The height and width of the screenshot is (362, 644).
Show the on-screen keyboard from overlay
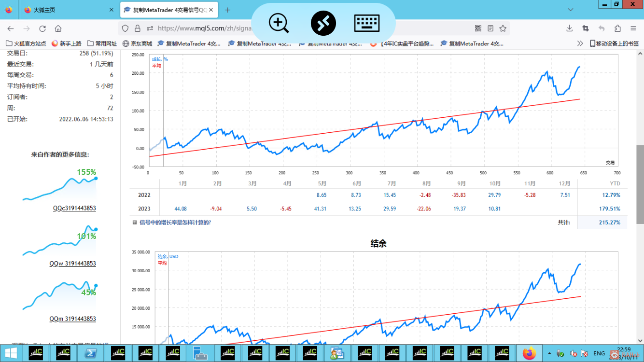(367, 23)
